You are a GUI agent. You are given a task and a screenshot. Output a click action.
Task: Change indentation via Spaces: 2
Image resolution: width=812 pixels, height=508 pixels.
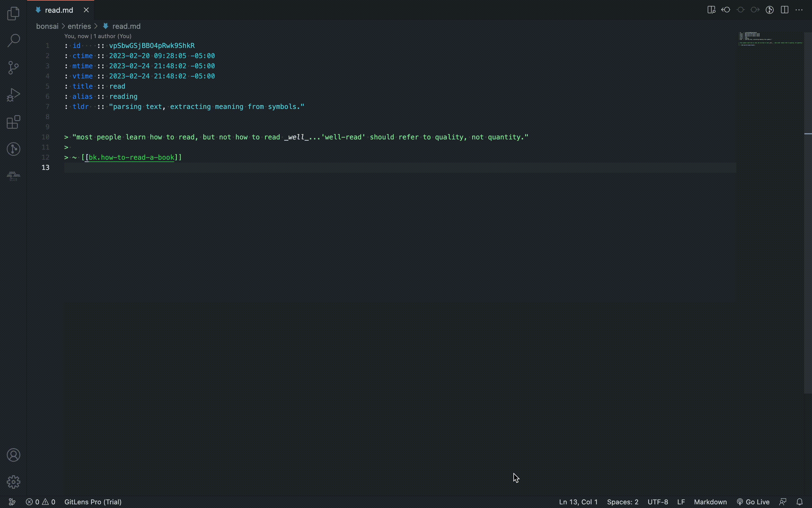tap(623, 502)
